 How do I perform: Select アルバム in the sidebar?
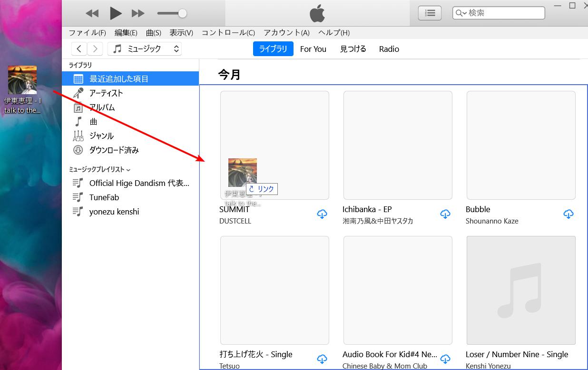click(x=130, y=107)
